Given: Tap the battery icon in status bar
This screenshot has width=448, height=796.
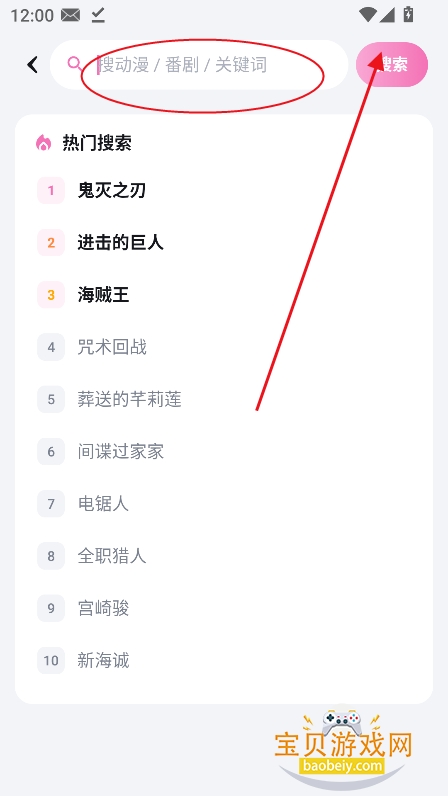Looking at the screenshot, I should (408, 15).
